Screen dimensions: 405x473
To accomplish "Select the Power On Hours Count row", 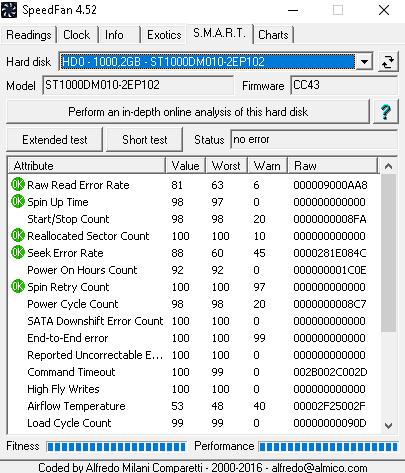I will point(193,270).
